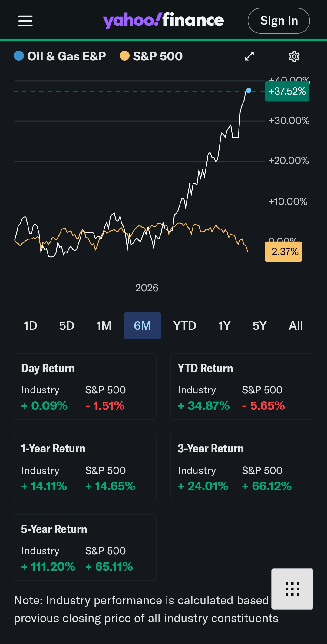Screen dimensions: 327x644
Task: Click the + 34.87% YTD industry return
Action: pyautogui.click(x=204, y=406)
